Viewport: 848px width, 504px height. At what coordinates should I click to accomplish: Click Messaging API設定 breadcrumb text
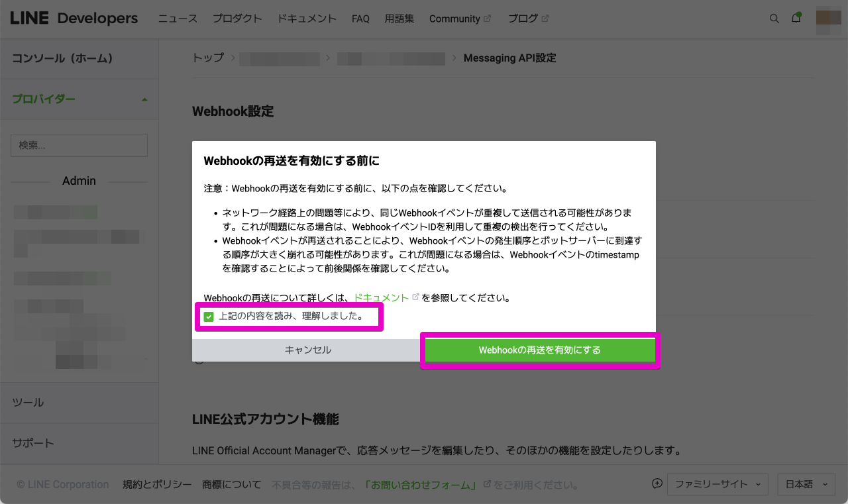(x=509, y=58)
